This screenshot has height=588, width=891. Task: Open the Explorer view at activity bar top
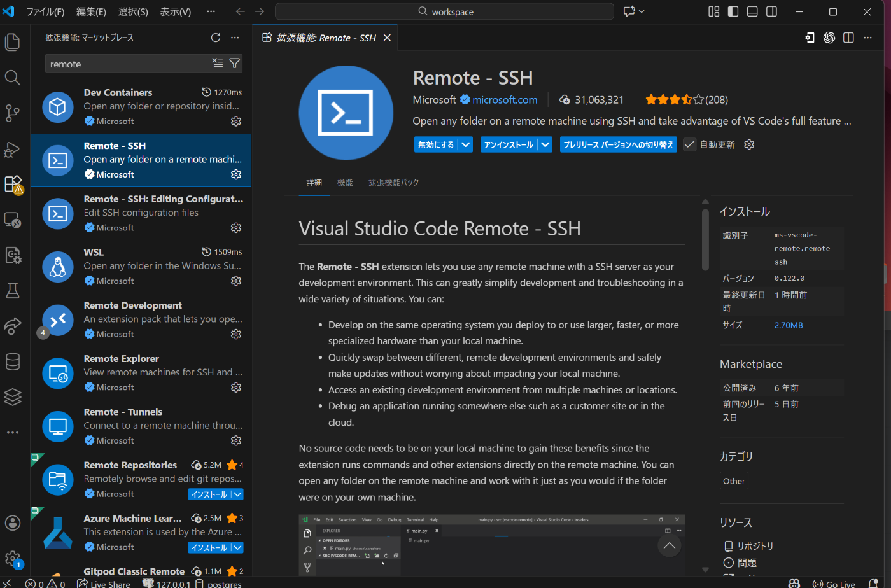tap(13, 41)
